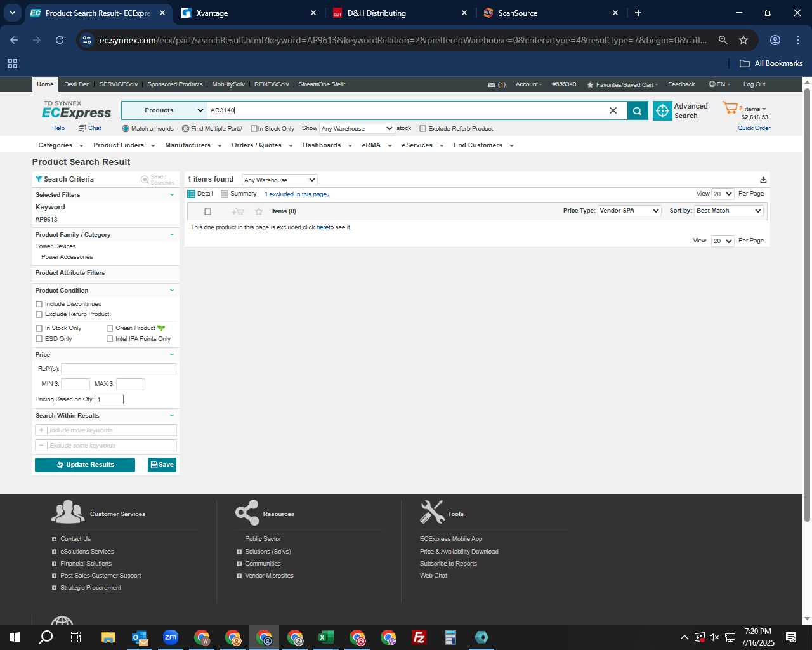Open Zoom from the taskbar
Viewport: 812px width, 650px height.
[x=171, y=637]
